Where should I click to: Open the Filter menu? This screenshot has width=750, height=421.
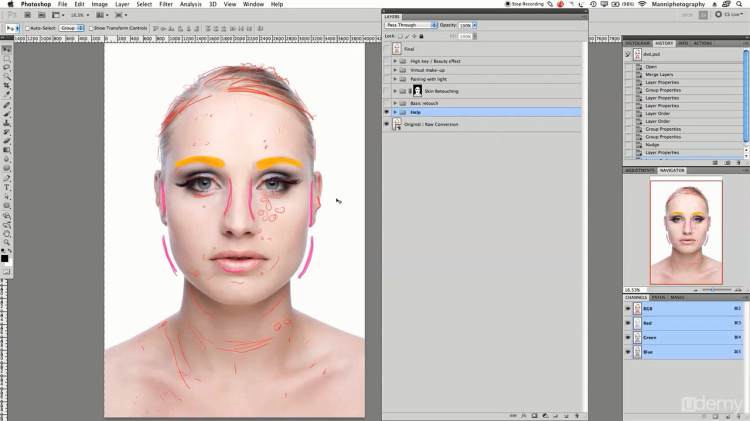click(165, 4)
